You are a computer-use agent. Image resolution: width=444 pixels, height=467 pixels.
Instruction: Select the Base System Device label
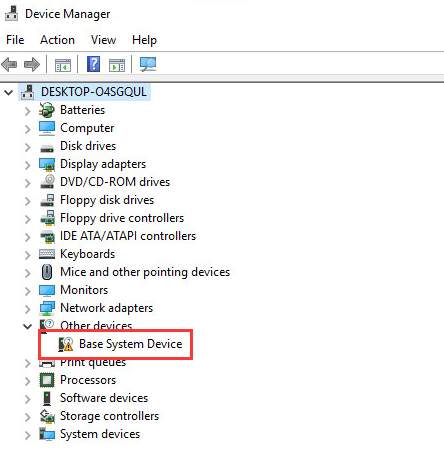(x=131, y=344)
